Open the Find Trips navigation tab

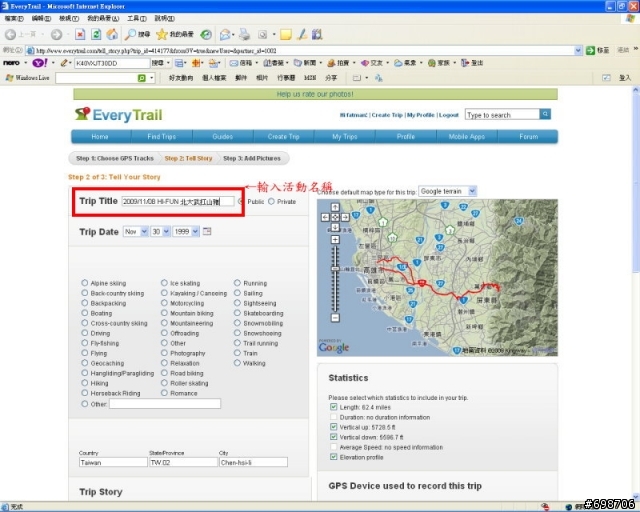162,137
